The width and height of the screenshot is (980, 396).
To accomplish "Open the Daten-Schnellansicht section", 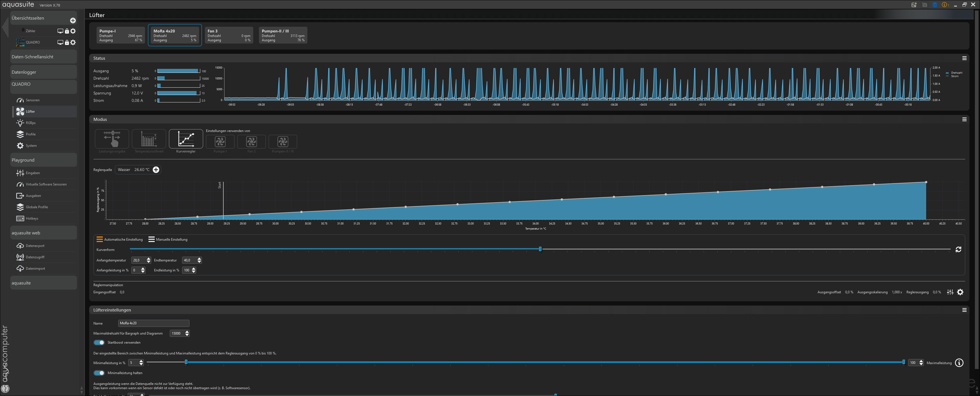I will pyautogui.click(x=32, y=57).
